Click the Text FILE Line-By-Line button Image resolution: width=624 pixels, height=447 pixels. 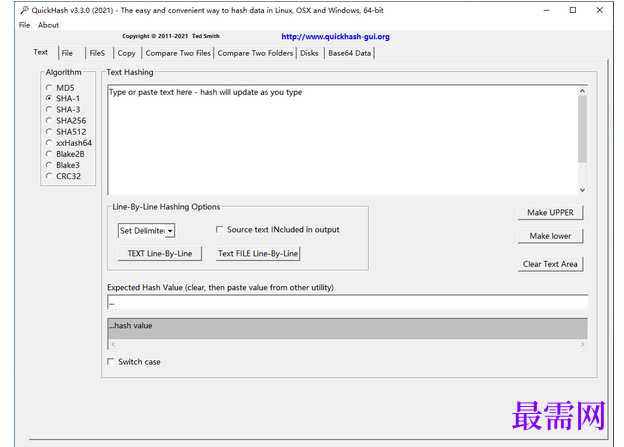258,254
